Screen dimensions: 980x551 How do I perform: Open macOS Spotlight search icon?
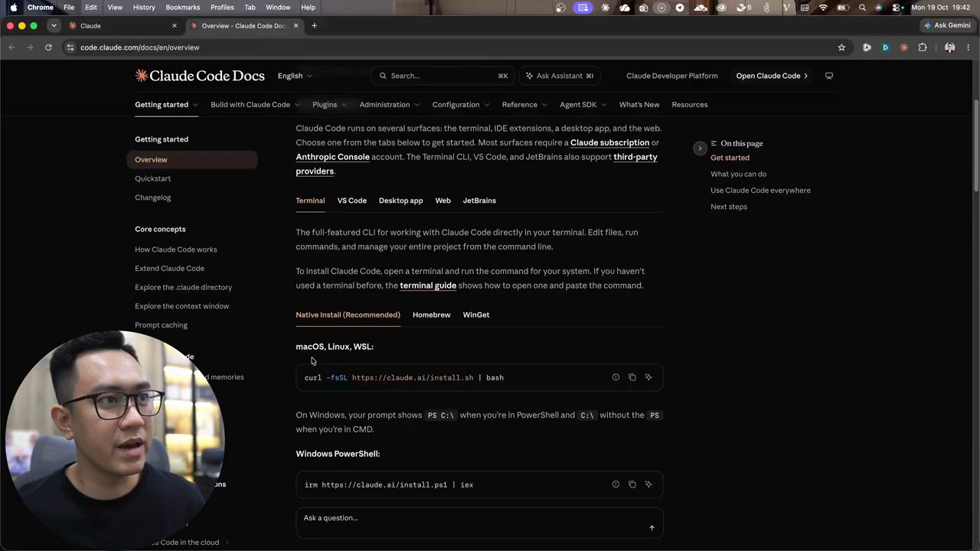coord(862,8)
